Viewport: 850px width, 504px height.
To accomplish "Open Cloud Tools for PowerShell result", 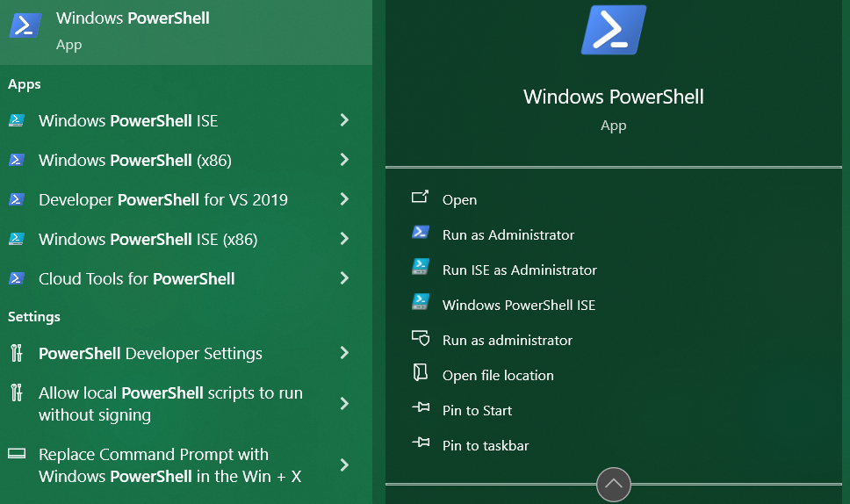I will pyautogui.click(x=186, y=278).
